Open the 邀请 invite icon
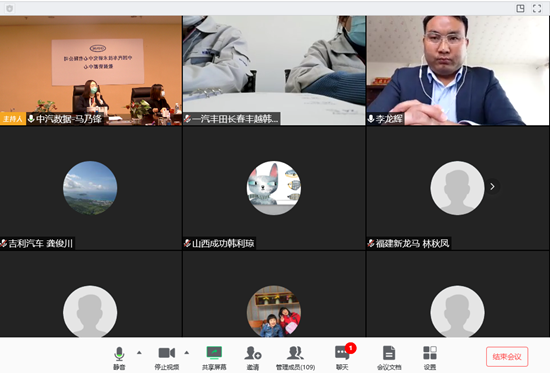The width and height of the screenshot is (550, 373). click(x=253, y=358)
